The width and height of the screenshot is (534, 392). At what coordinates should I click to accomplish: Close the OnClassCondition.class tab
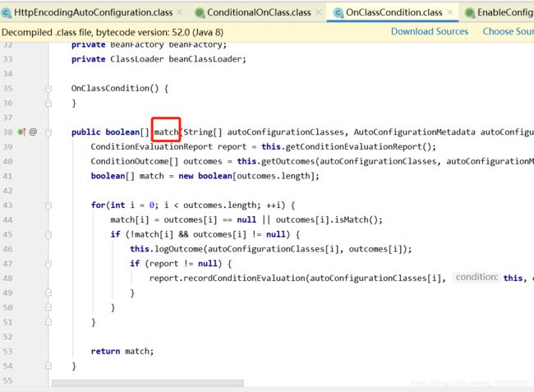click(450, 12)
